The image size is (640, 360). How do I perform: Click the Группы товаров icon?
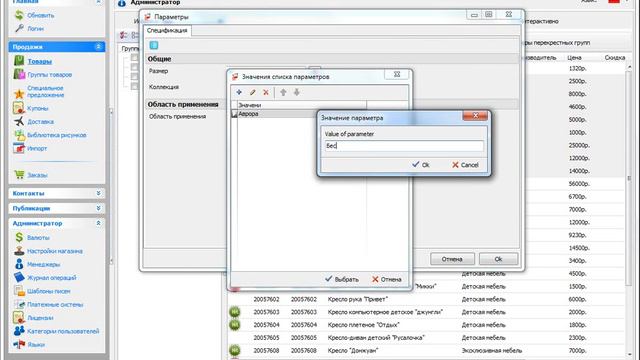tap(19, 74)
